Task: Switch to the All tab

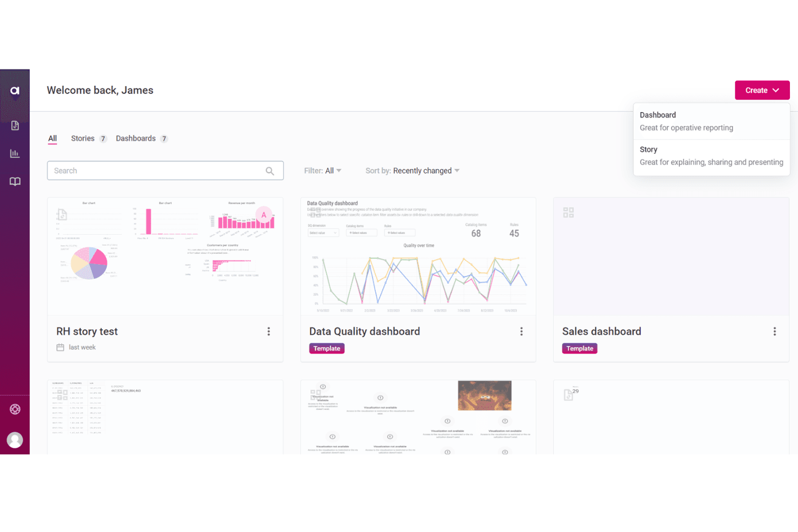Action: tap(52, 139)
